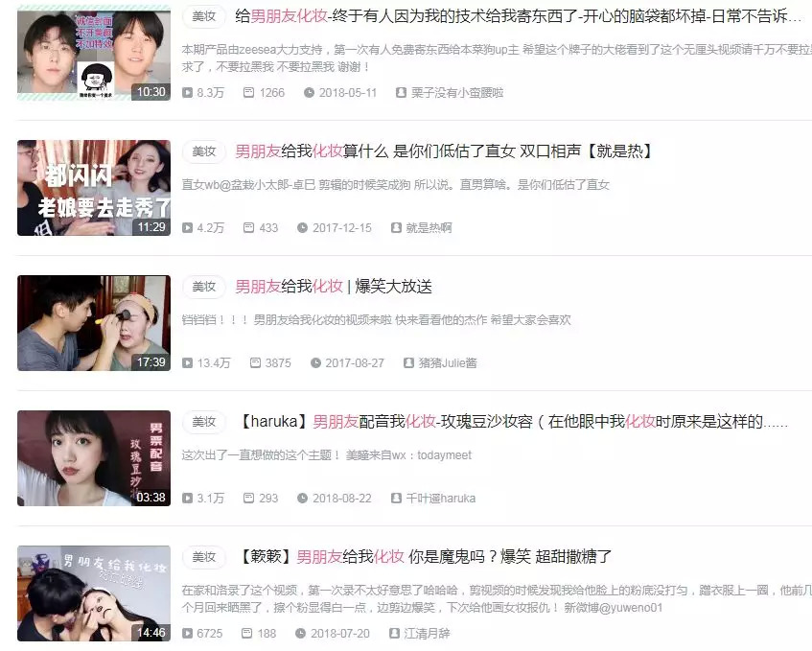
Task: Click the play count icon beside 13.4万
Action: (188, 363)
